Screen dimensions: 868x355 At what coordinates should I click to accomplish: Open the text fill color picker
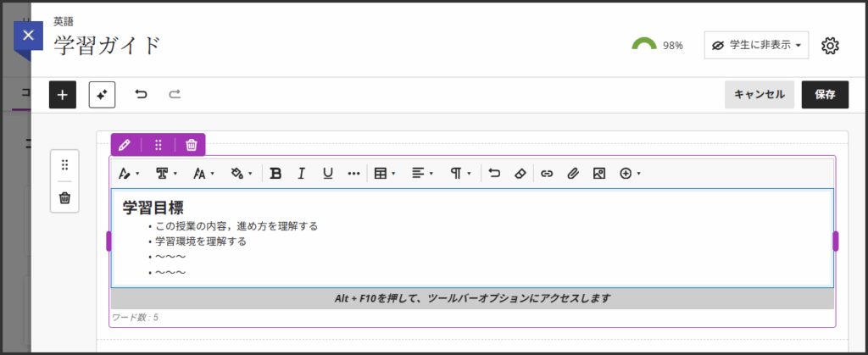click(x=242, y=173)
